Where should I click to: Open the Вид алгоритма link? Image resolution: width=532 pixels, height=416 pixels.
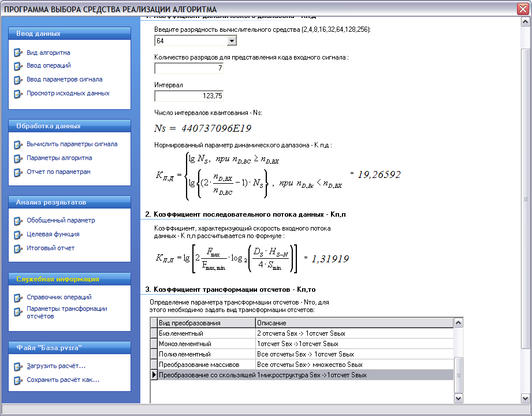pos(48,53)
